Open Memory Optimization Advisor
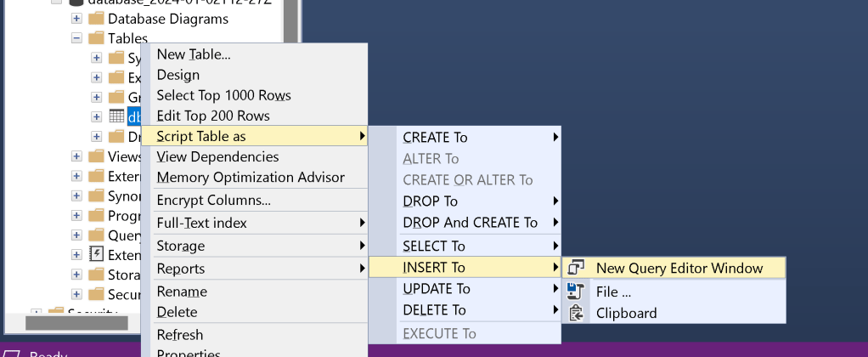Screen dimensions: 868x357 pos(254,178)
